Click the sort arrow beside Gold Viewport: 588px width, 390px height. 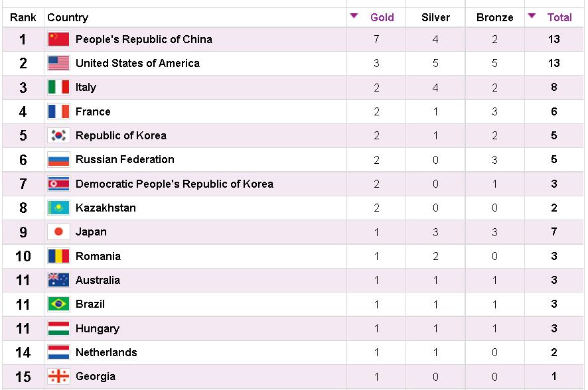click(354, 16)
